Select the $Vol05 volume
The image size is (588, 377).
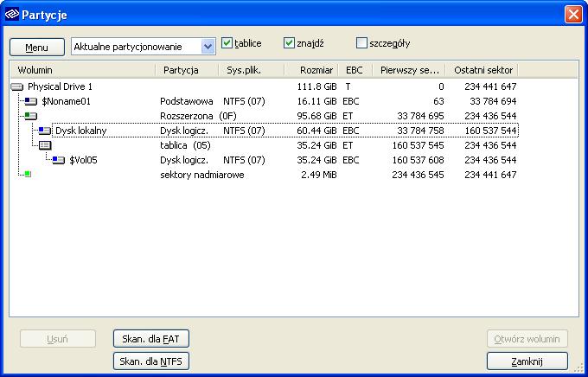[83, 160]
